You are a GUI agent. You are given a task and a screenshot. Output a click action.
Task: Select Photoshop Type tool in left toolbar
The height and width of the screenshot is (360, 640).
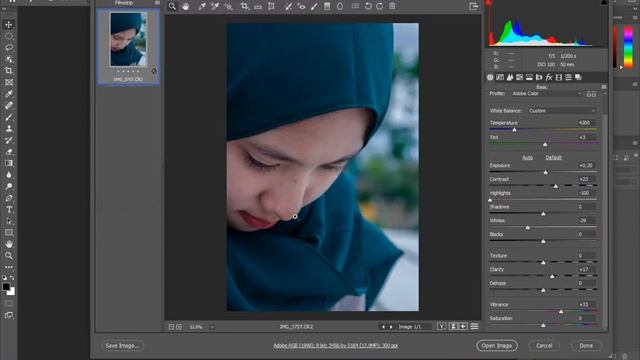point(9,209)
